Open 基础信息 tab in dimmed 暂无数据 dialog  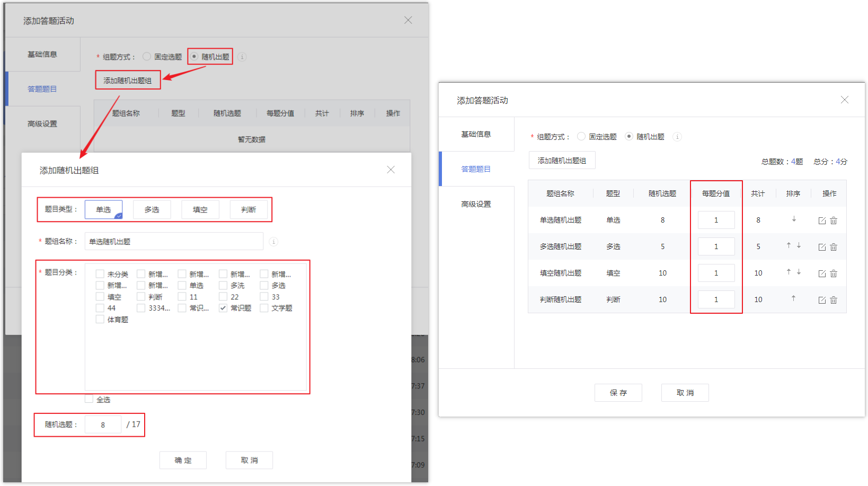click(42, 54)
